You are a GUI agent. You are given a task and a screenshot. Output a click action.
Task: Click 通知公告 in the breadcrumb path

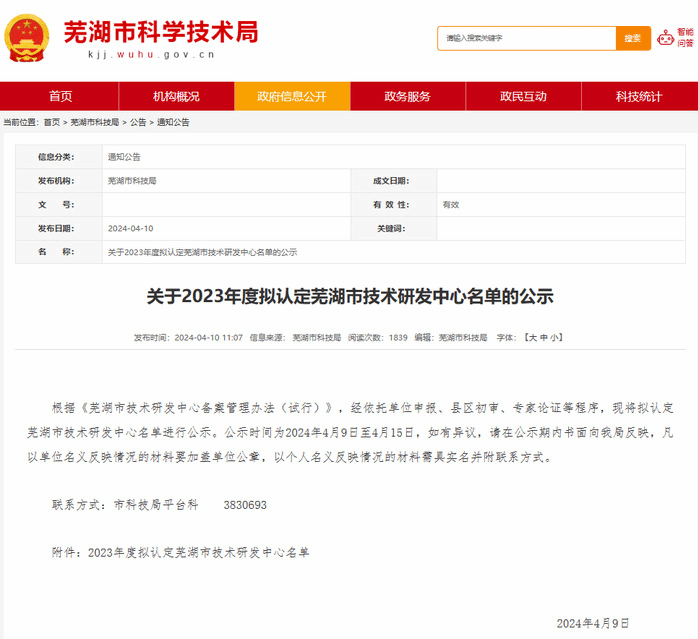[x=173, y=122]
